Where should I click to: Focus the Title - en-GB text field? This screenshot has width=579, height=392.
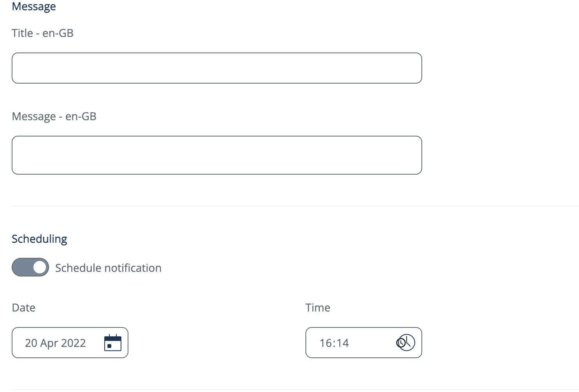click(217, 68)
